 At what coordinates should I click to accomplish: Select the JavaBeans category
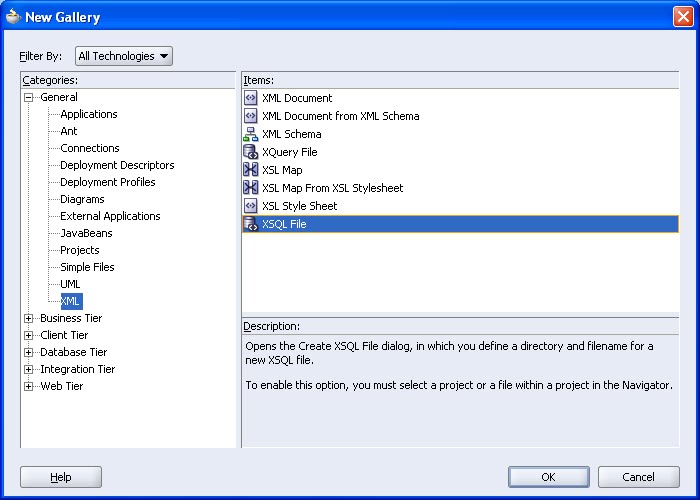pyautogui.click(x=86, y=233)
